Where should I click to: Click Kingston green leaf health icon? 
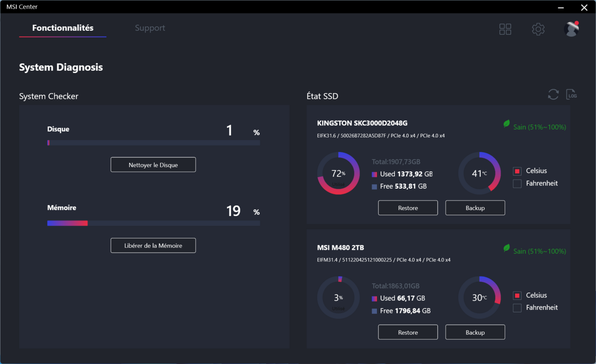coord(507,124)
